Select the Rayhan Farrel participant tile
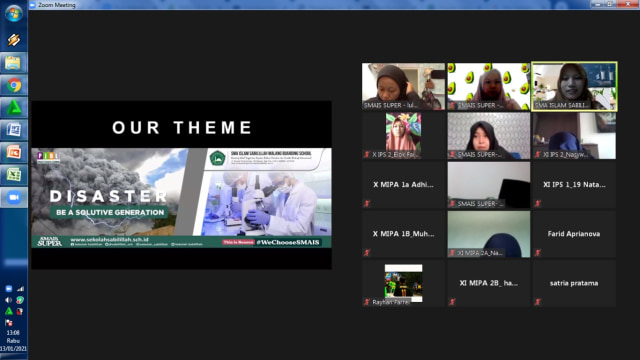 (x=403, y=283)
